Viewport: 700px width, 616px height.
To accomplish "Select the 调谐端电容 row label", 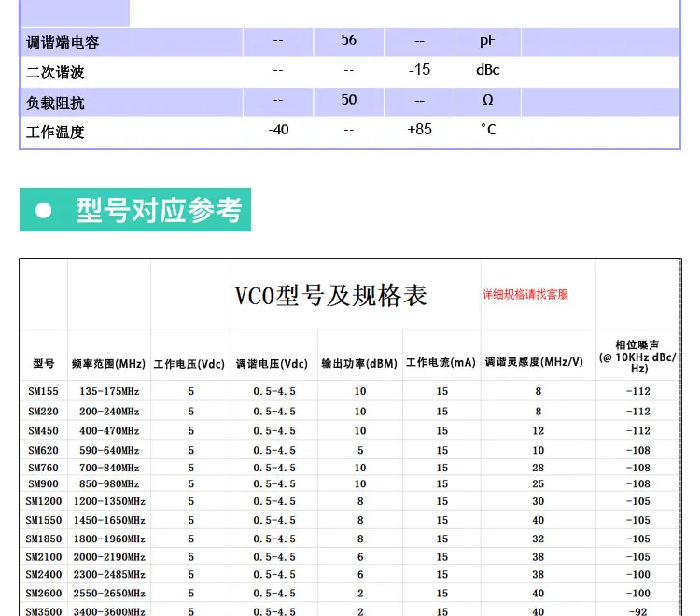I will coord(63,42).
